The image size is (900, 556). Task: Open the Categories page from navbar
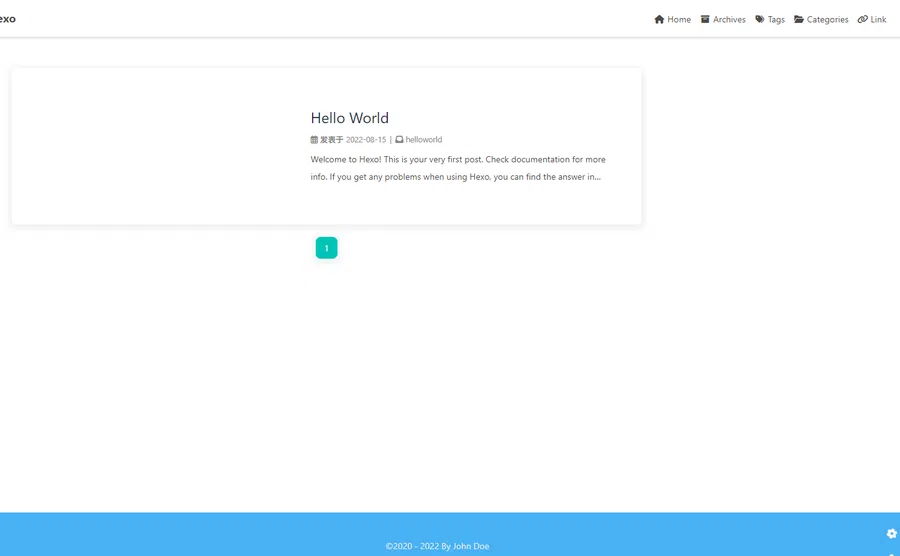[x=821, y=20]
